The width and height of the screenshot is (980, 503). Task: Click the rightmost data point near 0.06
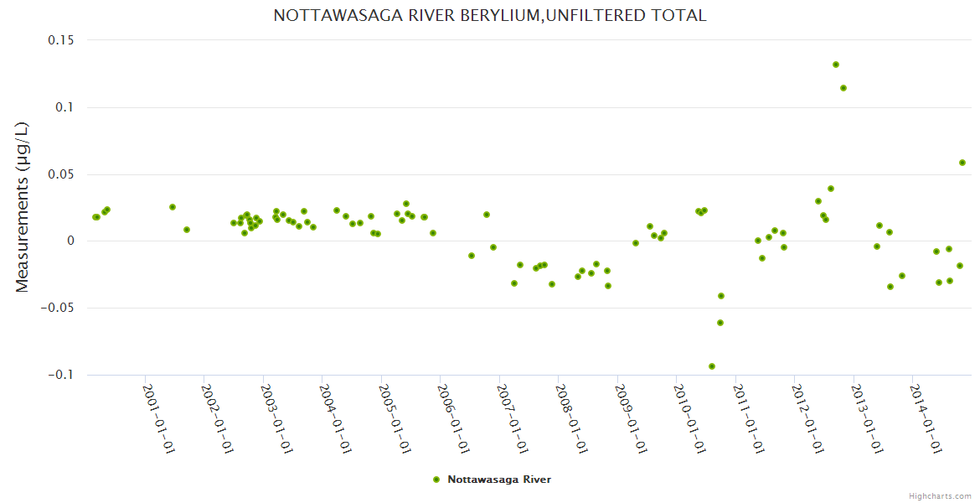[962, 163]
